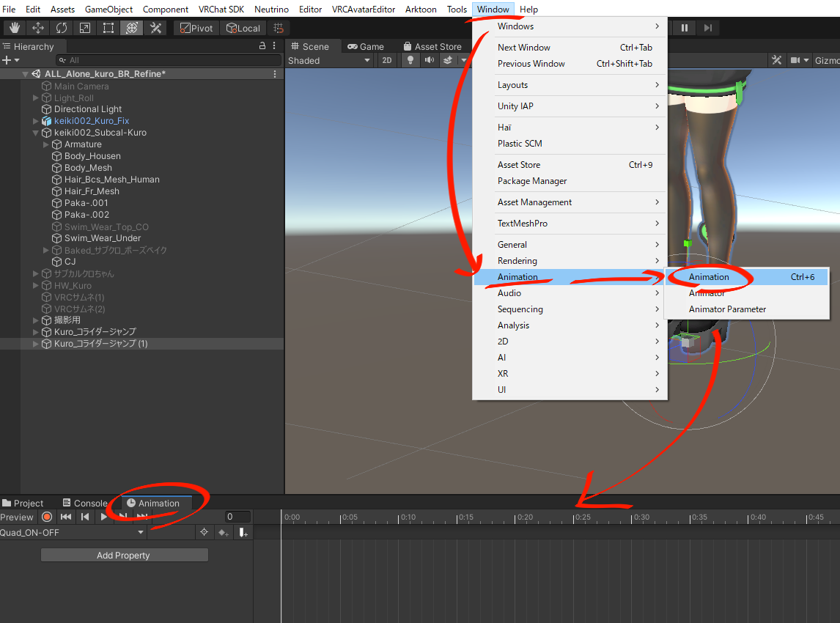This screenshot has height=623, width=840.
Task: Toggle 2D scene view mode
Action: click(386, 61)
